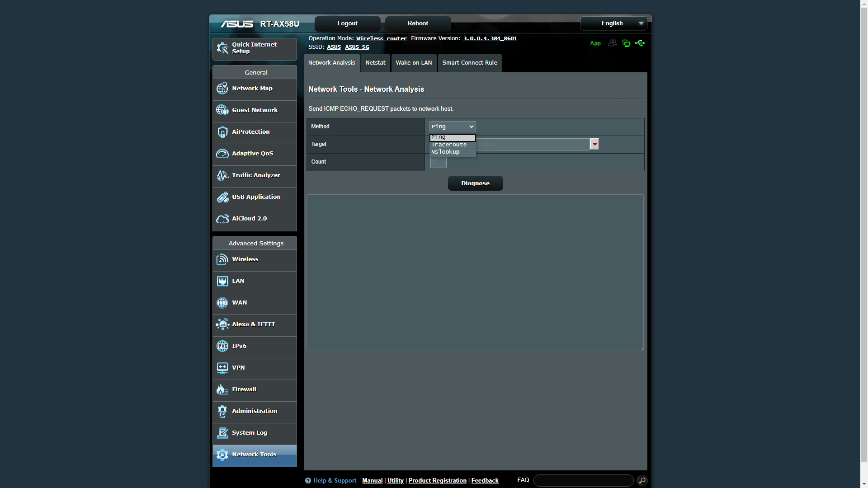Click the Count input box
The height and width of the screenshot is (488, 868).
coord(438,162)
